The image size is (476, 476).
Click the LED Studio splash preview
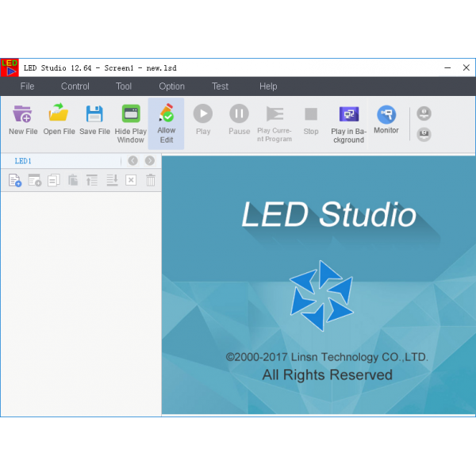click(318, 285)
